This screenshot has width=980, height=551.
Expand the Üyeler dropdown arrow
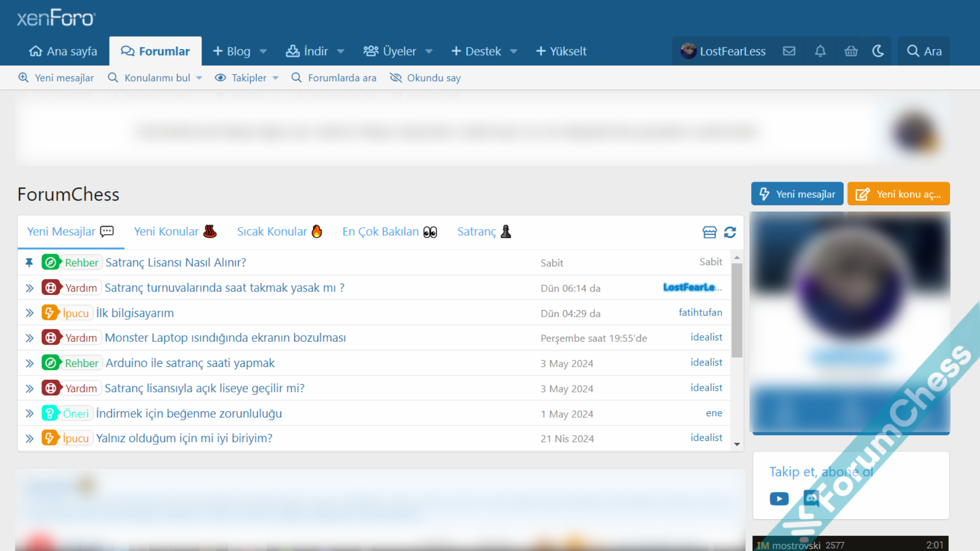coord(429,52)
